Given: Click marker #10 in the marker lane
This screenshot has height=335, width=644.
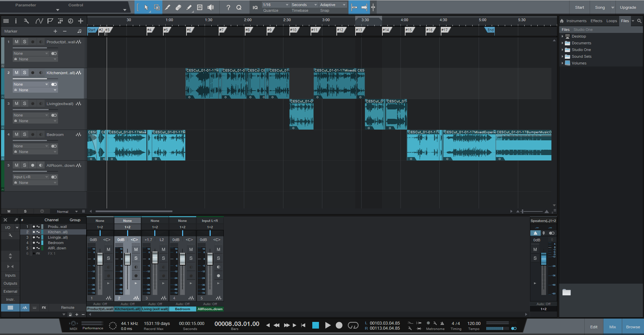Looking at the screenshot, I should click(x=293, y=30).
